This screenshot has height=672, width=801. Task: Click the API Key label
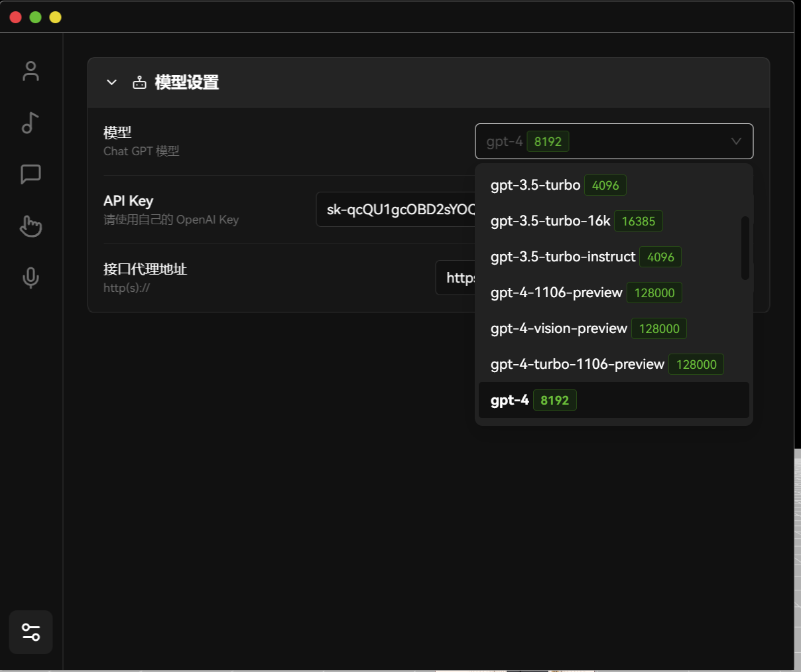point(129,201)
